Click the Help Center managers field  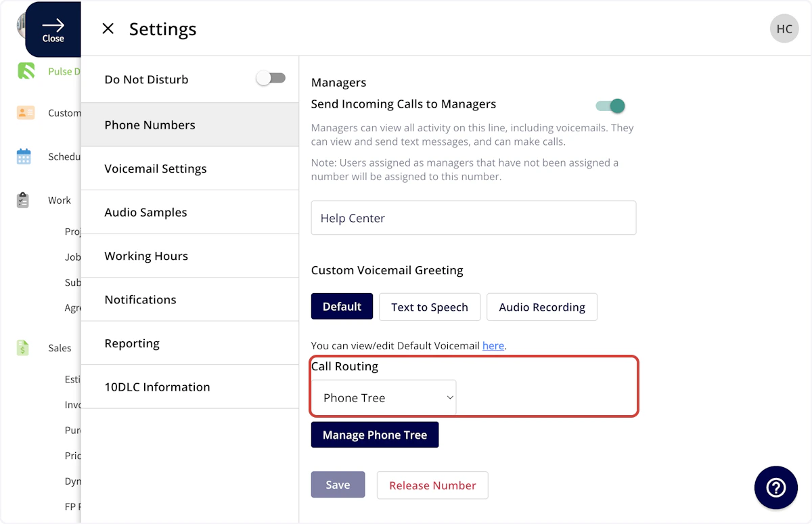click(474, 218)
